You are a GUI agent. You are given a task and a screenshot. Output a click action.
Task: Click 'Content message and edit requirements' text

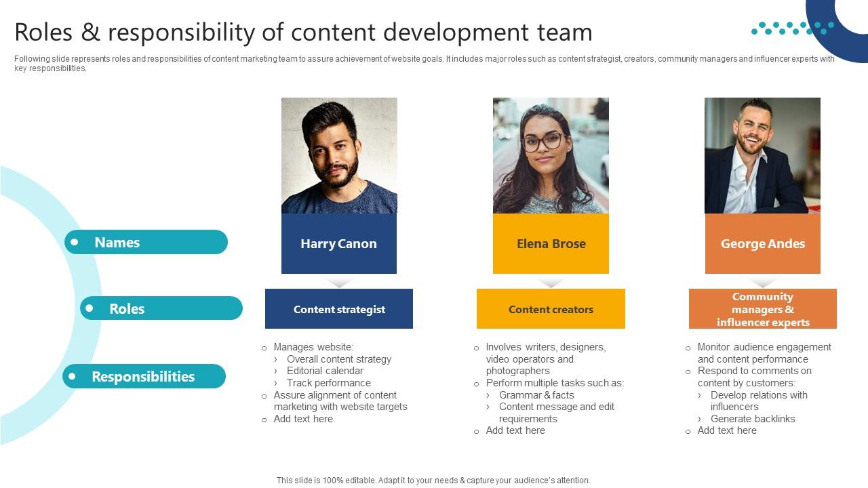click(557, 413)
